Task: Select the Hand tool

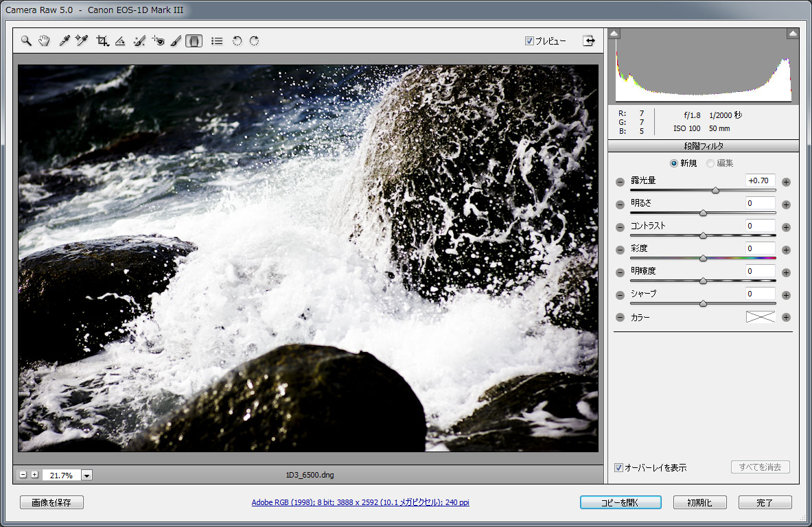Action: point(44,41)
